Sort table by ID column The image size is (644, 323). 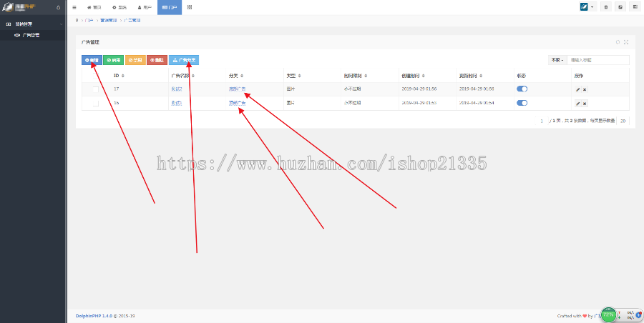click(x=123, y=76)
